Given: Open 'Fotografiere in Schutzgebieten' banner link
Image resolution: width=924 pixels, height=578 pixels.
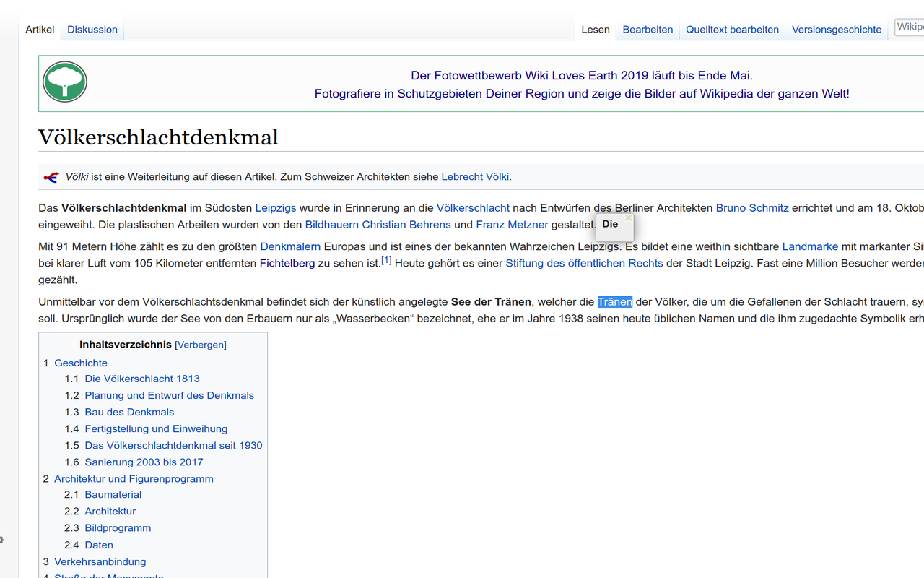Looking at the screenshot, I should [582, 94].
